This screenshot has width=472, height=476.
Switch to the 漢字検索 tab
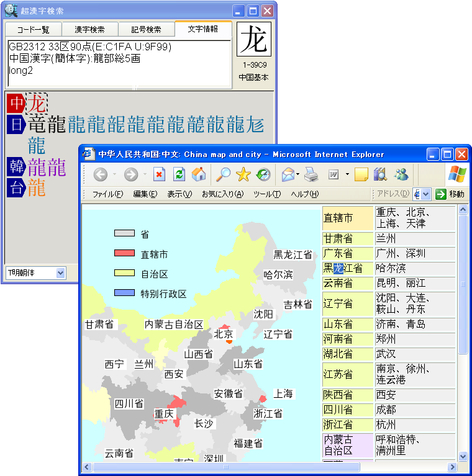89,29
